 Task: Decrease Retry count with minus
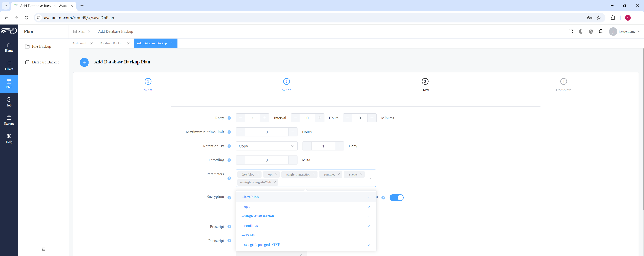(x=241, y=118)
